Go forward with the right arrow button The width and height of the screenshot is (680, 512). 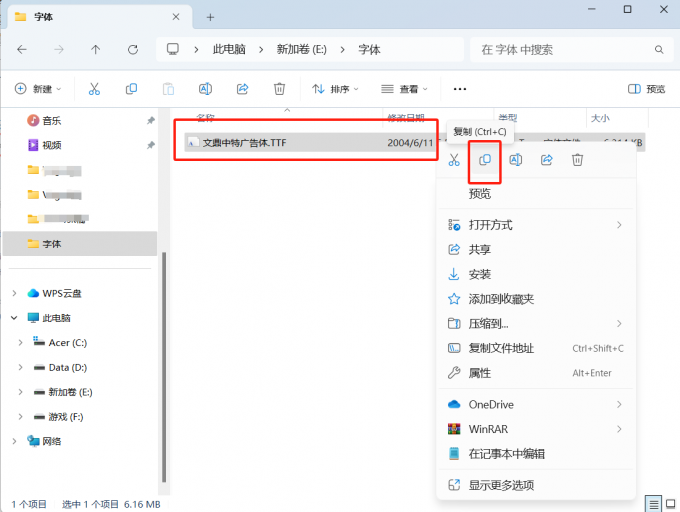point(59,49)
